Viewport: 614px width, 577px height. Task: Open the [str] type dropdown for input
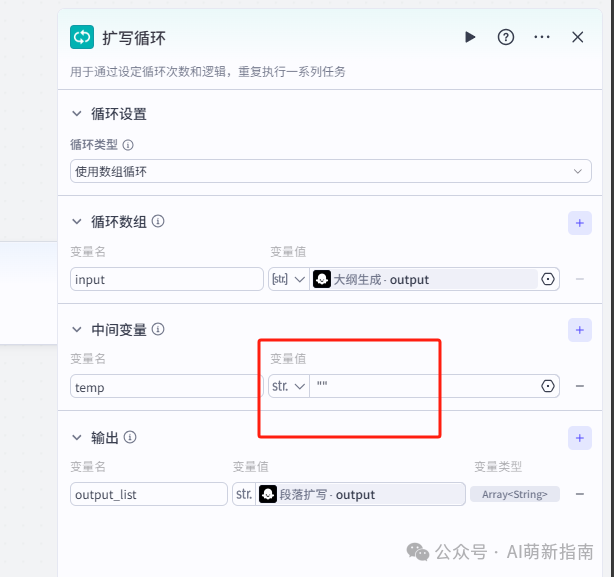pyautogui.click(x=289, y=279)
